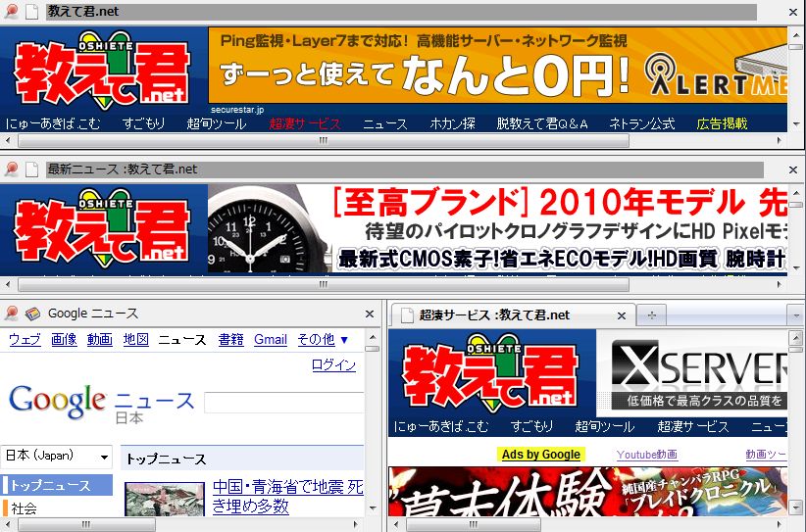
Task: Select the 超凄サービス :教えて君.net tab
Action: (512, 315)
